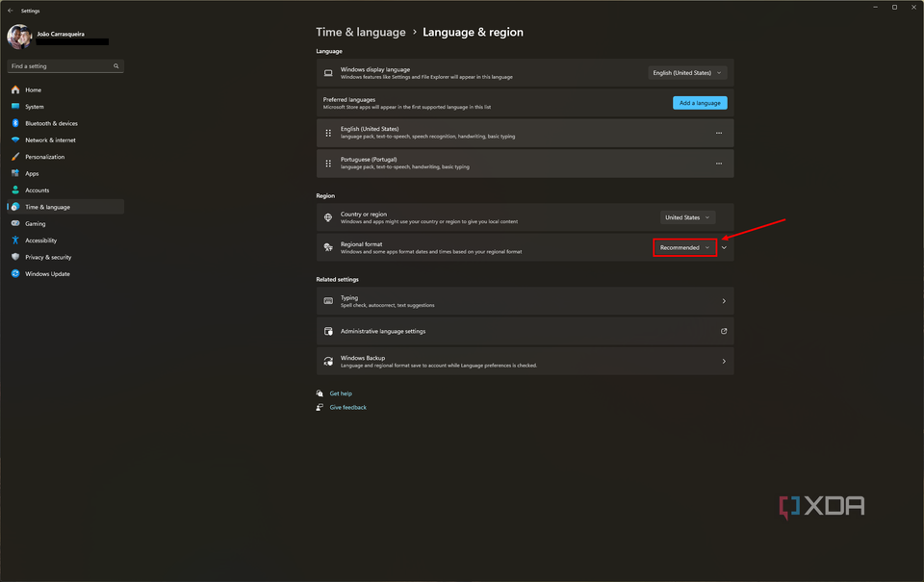Click the Country or region globe icon
This screenshot has width=924, height=582.
pyautogui.click(x=328, y=217)
